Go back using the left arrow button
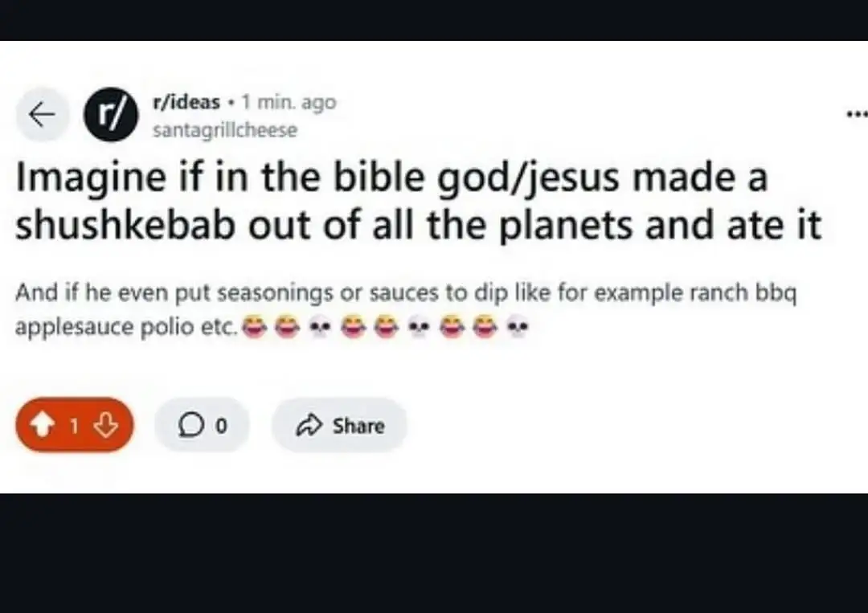The height and width of the screenshot is (613, 868). 42,115
